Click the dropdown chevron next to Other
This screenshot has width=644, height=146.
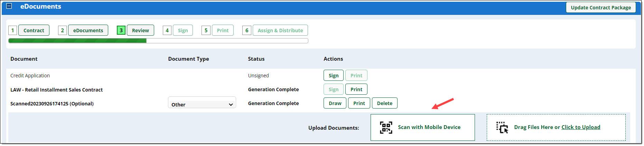click(x=231, y=104)
